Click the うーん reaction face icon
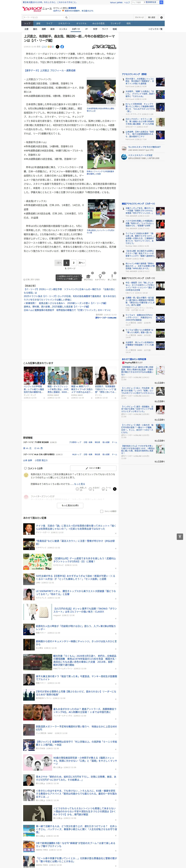The width and height of the screenshot is (186, 868). click(x=104, y=489)
